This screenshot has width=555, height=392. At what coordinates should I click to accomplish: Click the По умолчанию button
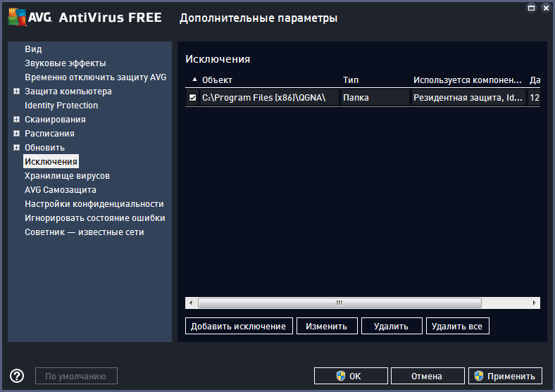click(x=76, y=376)
